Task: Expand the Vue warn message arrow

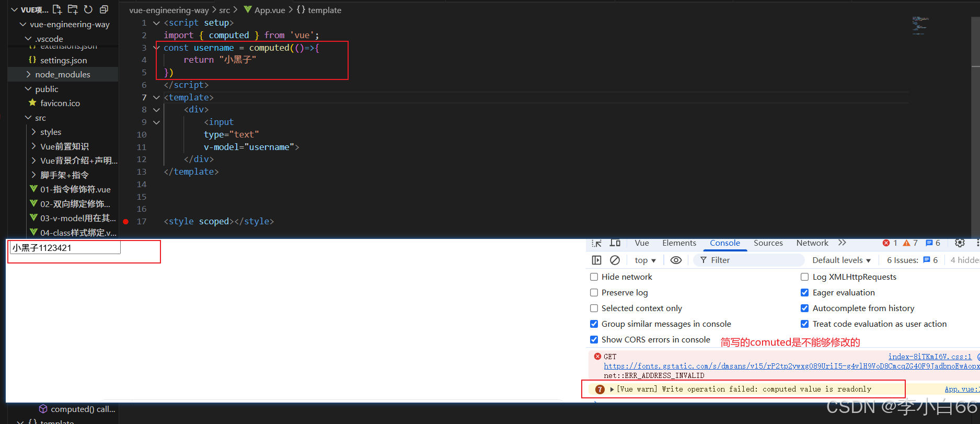Action: pos(612,389)
